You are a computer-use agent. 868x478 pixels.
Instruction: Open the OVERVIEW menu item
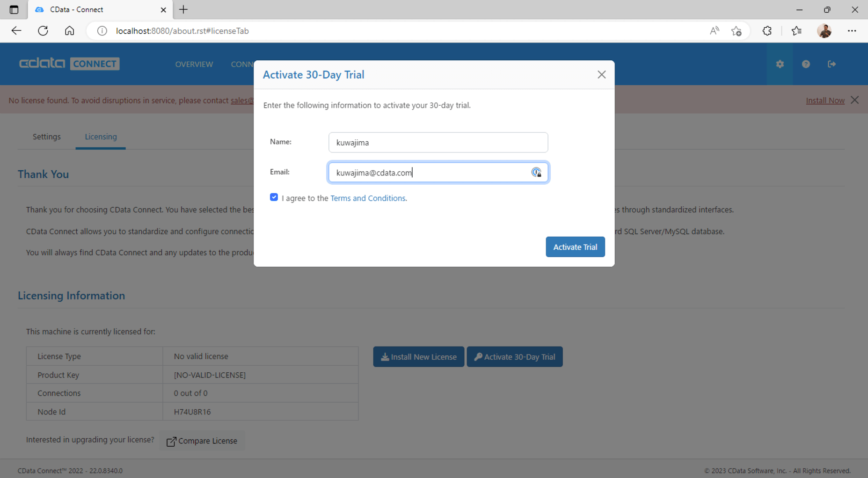[x=194, y=64]
